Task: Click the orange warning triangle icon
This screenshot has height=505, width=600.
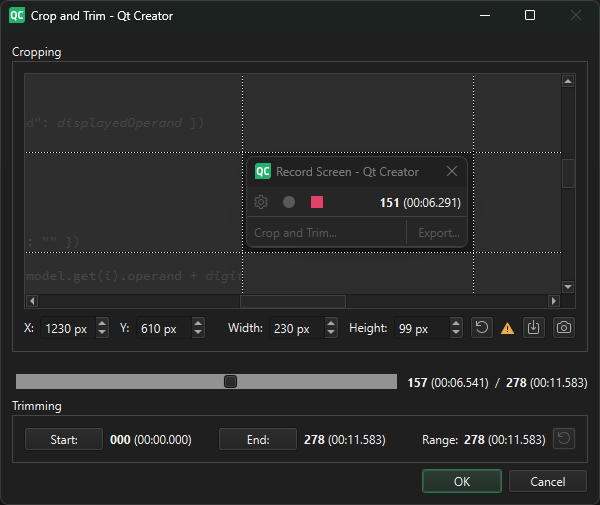Action: 508,328
